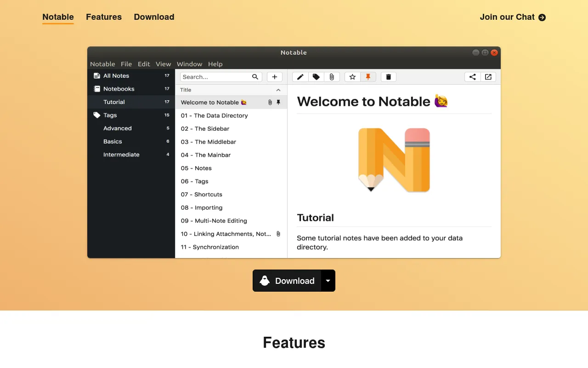Open note Welcome to Notable
This screenshot has width=588, height=368.
231,102
